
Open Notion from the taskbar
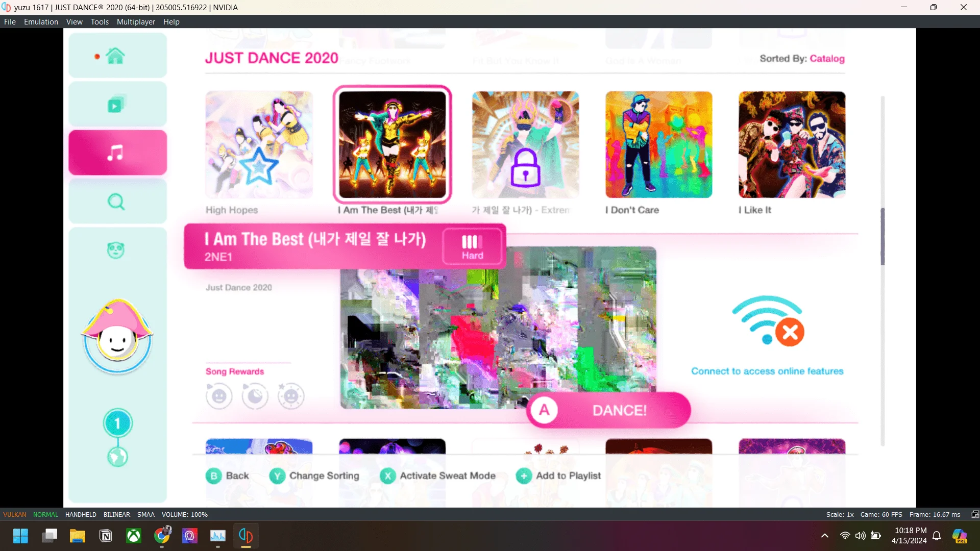coord(106,536)
